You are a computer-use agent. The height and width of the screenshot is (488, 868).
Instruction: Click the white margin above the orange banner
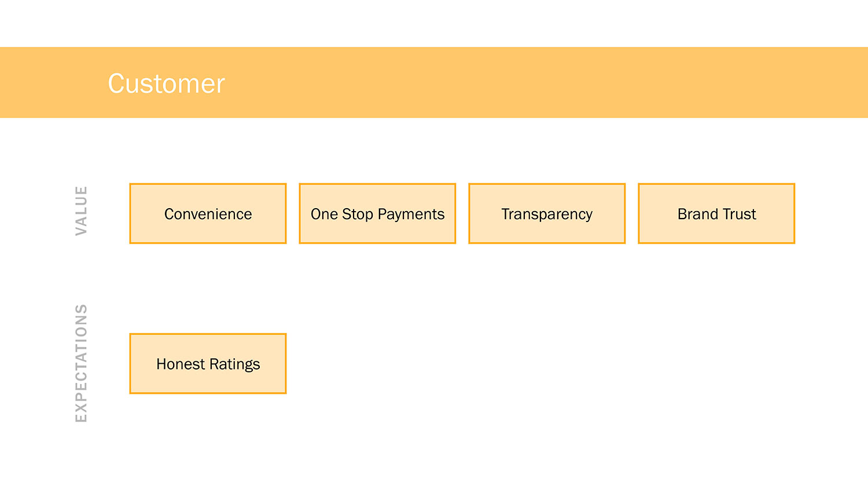pyautogui.click(x=434, y=23)
